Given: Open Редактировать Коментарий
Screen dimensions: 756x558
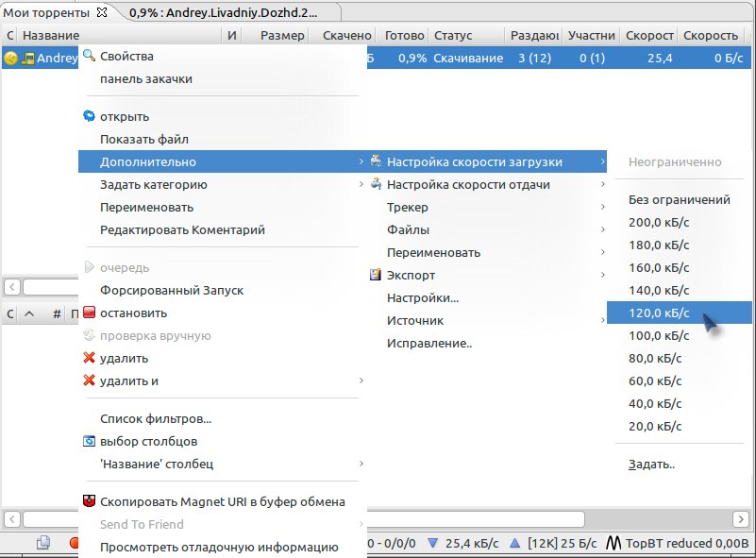Looking at the screenshot, I should (222, 229).
